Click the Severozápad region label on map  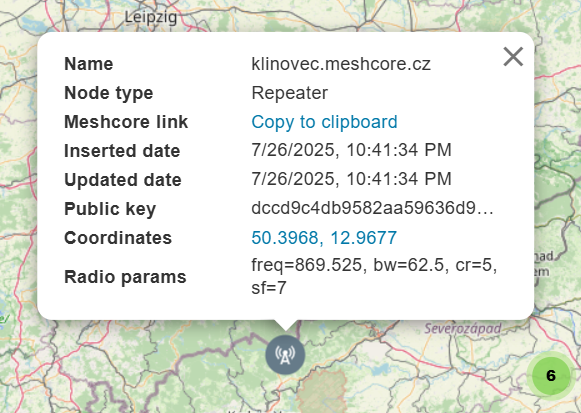coord(463,329)
